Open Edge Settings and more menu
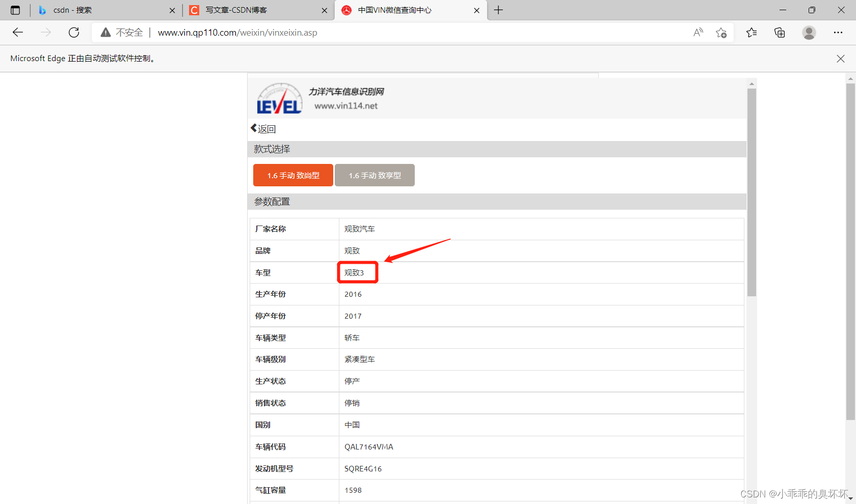856x504 pixels. click(838, 33)
